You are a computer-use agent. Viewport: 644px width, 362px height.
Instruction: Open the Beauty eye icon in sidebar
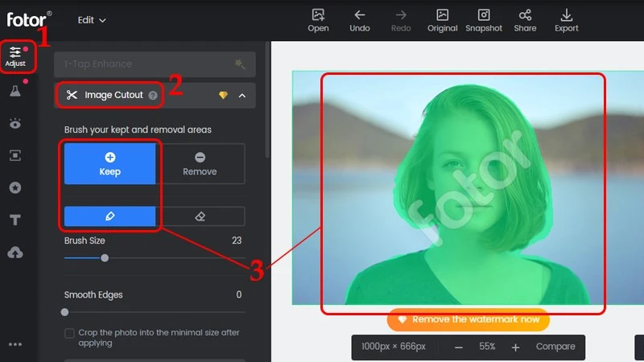(15, 123)
